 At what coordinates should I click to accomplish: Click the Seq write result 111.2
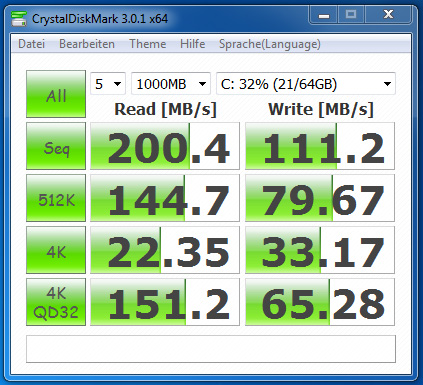tap(320, 146)
